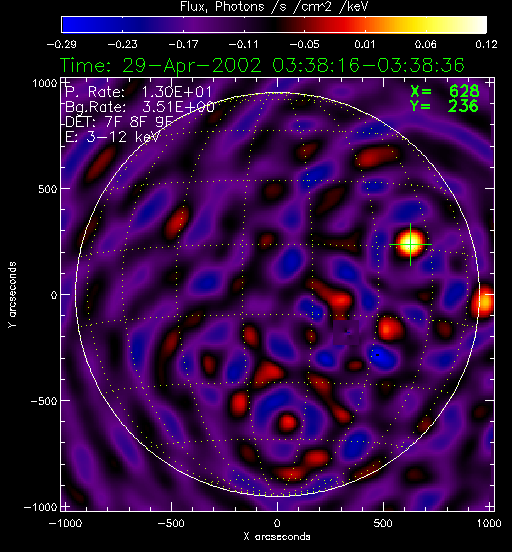The width and height of the screenshot is (512, 552).
Task: Click the X arcseconds axis label
Action: 277,537
